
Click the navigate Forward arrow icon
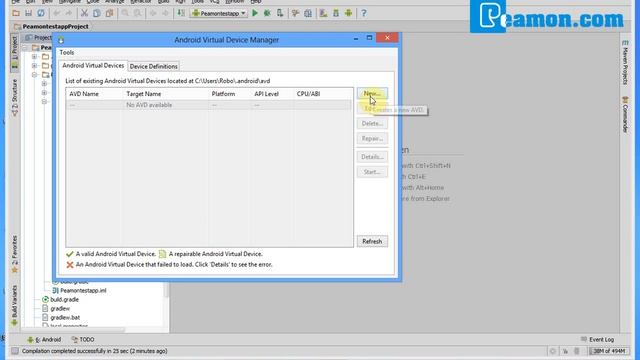[x=165, y=13]
